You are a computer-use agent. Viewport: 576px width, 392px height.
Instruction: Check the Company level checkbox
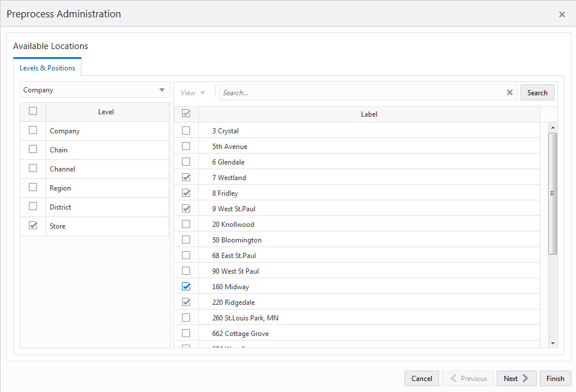[33, 130]
